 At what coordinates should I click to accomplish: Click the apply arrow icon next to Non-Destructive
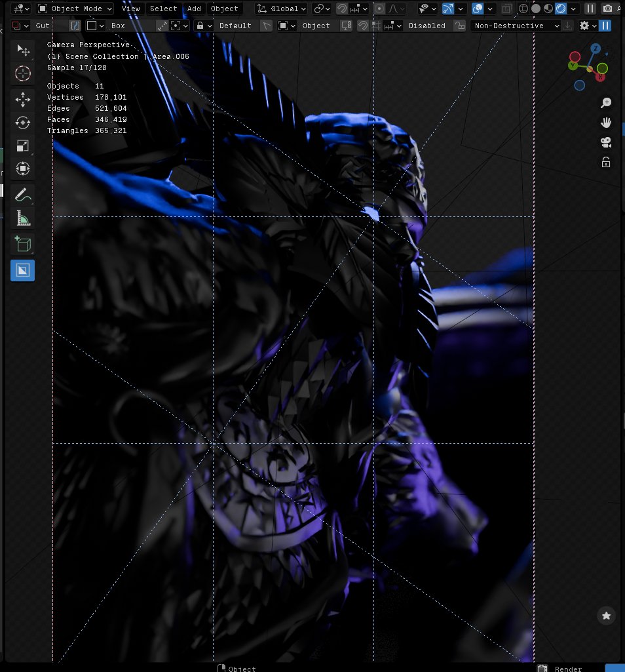(567, 26)
